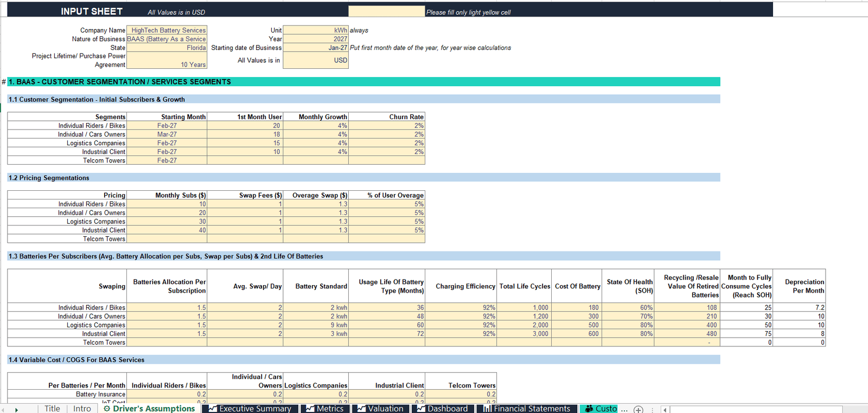This screenshot has width=868, height=413.
Task: Click section 1.3 Batteries Per Subscribers heading
Action: pyautogui.click(x=364, y=256)
